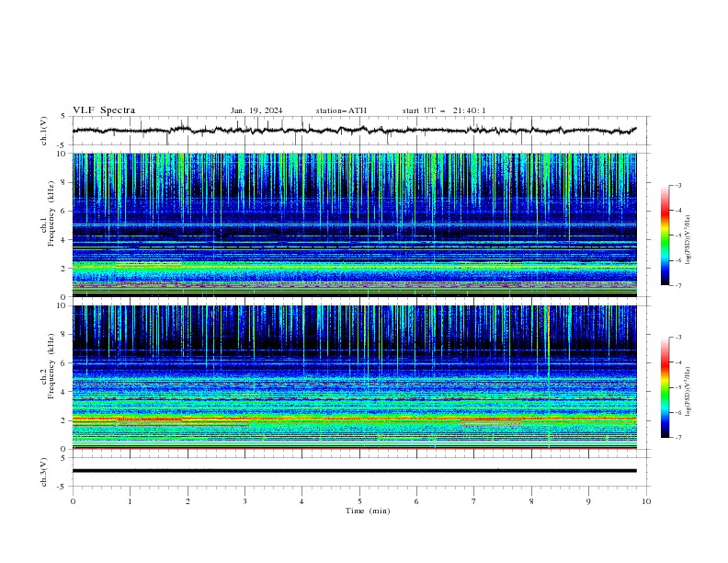Click the time axis tick label 7
The height and width of the screenshot is (563, 728).
click(474, 501)
